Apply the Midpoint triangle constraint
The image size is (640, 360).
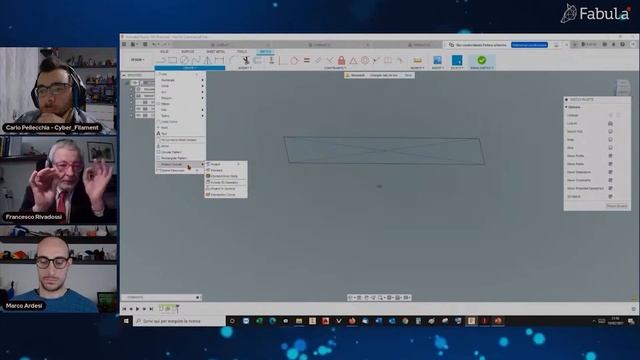(x=353, y=60)
